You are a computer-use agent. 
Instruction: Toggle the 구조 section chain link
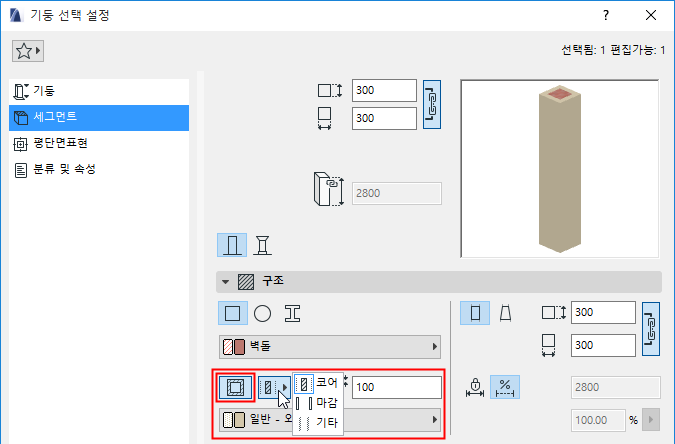tap(651, 329)
